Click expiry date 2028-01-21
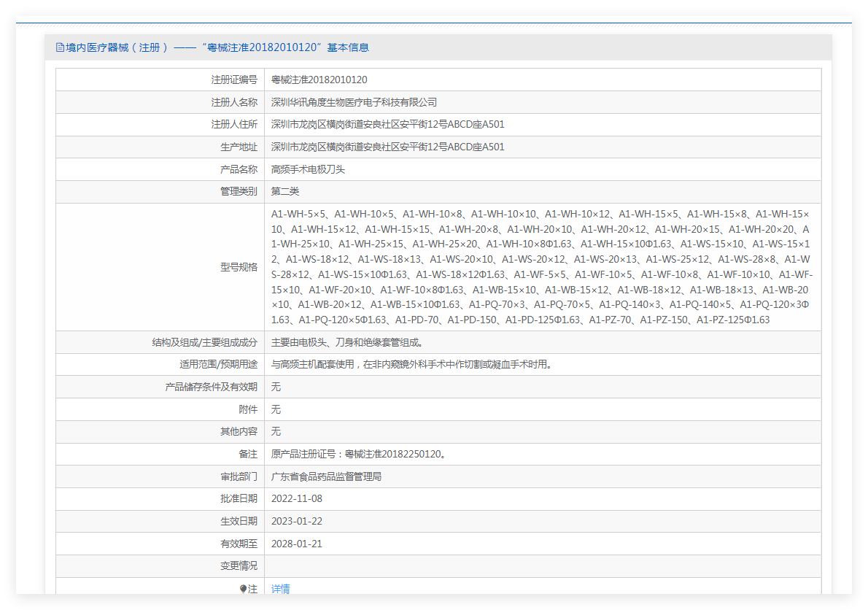The image size is (868, 610). pos(297,544)
